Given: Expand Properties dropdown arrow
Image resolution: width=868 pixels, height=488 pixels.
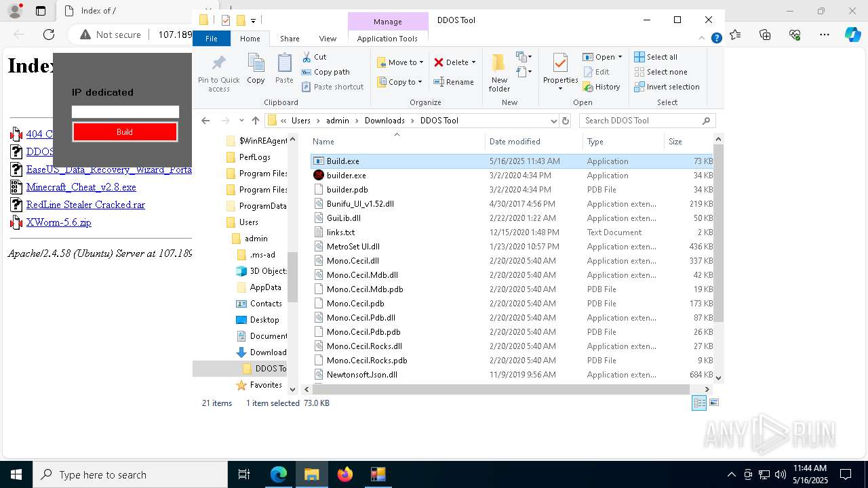Looking at the screenshot, I should pyautogui.click(x=560, y=89).
